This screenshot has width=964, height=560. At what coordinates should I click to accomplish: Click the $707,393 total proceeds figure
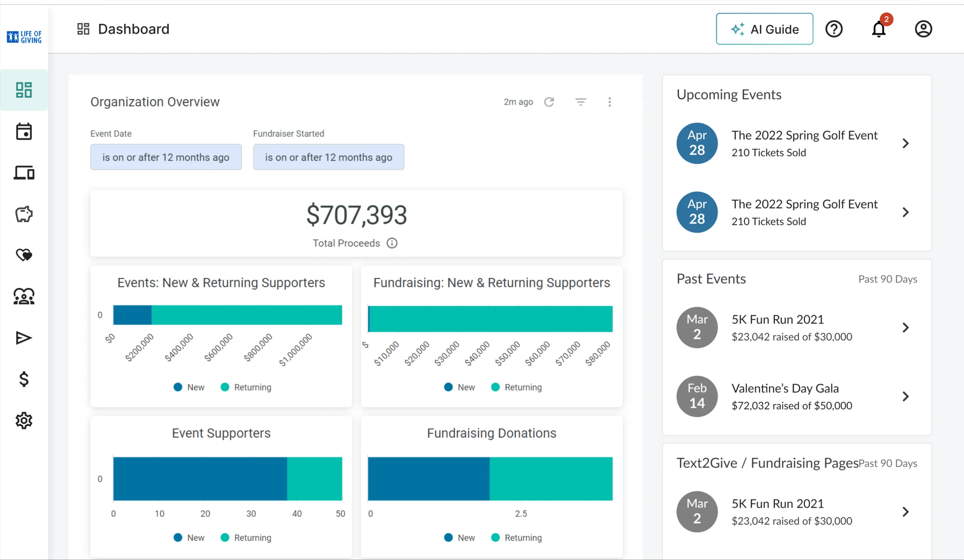pos(357,215)
